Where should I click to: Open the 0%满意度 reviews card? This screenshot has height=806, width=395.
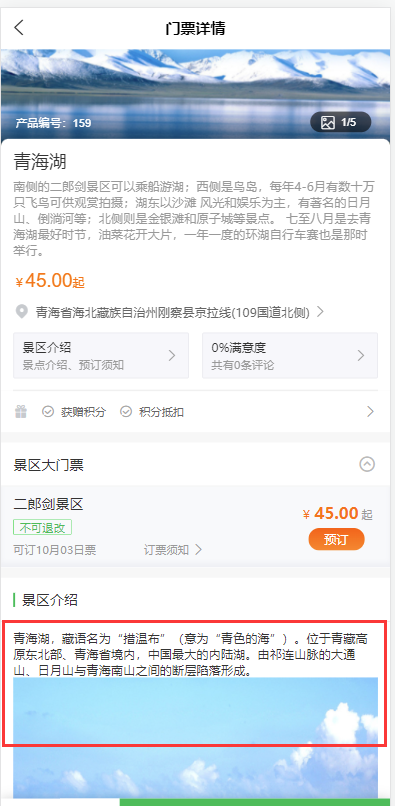tap(290, 355)
